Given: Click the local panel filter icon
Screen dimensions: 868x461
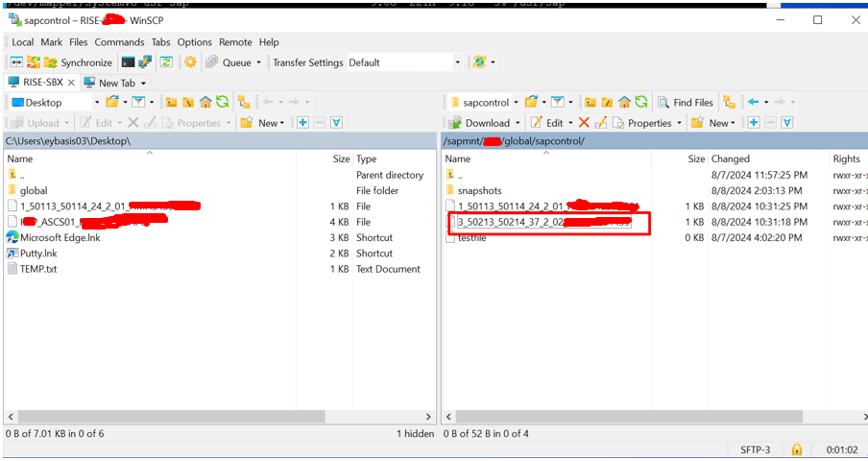Looking at the screenshot, I should pyautogui.click(x=138, y=102).
